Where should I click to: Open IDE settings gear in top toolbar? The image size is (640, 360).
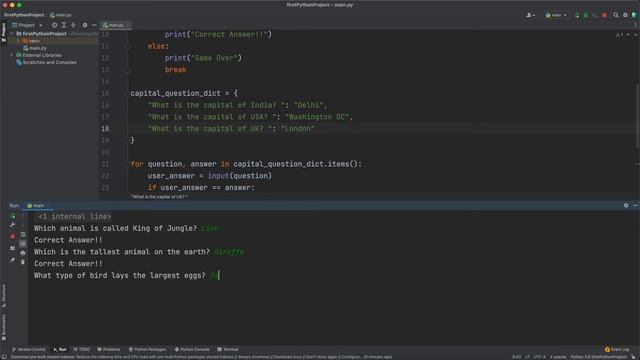(x=625, y=15)
